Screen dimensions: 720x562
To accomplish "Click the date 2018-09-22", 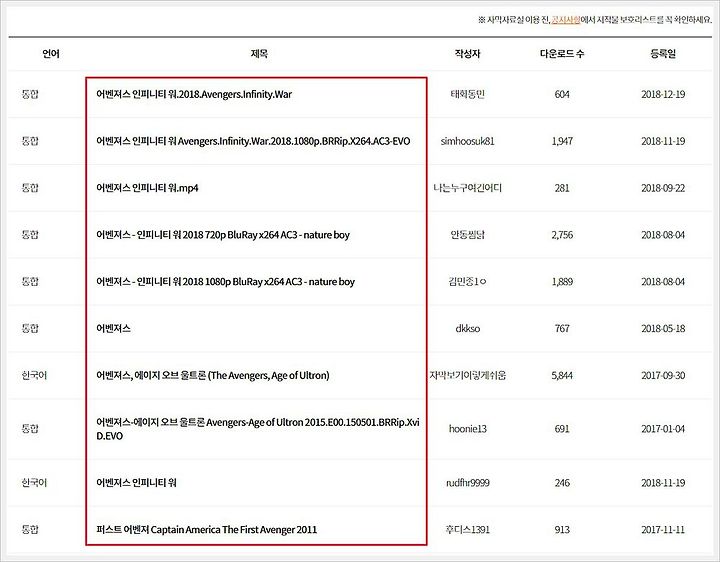I will click(663, 188).
